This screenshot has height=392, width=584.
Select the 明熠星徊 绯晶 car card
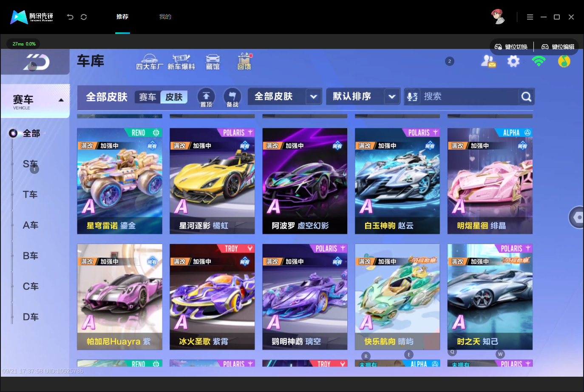pos(490,181)
